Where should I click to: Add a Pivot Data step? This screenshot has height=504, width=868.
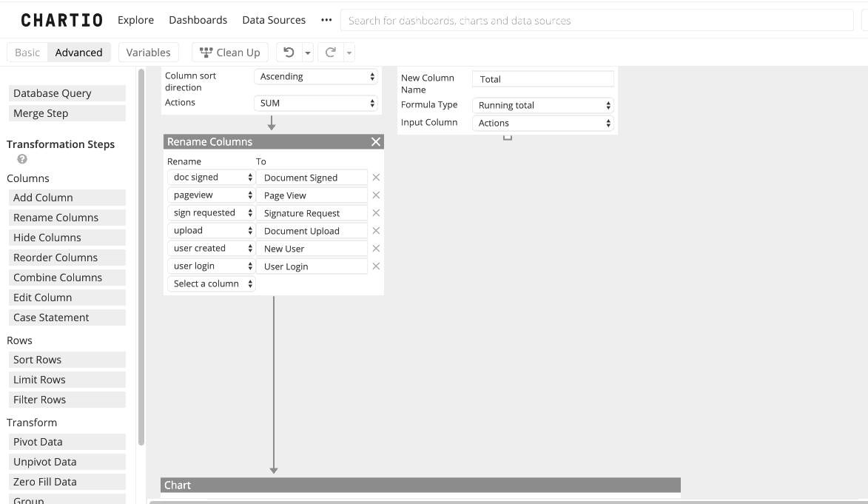tap(67, 441)
